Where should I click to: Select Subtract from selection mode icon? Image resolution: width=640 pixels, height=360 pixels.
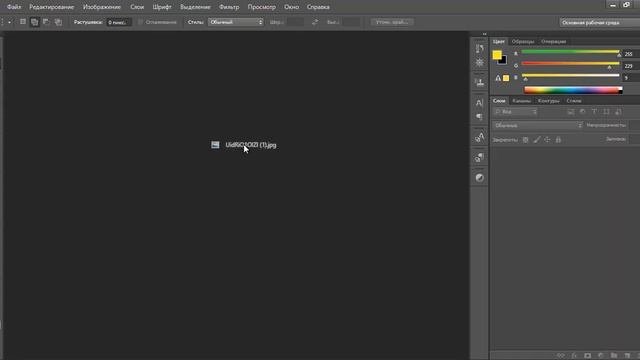[x=46, y=22]
